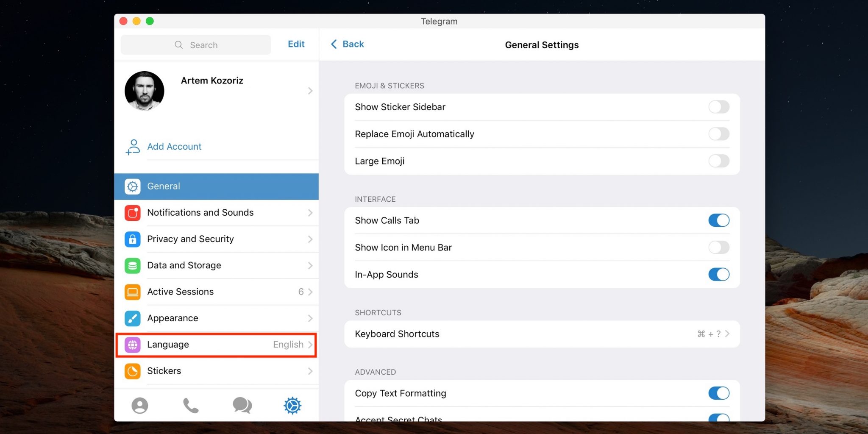Click the orange Stickers icon
This screenshot has height=434, width=868.
click(133, 371)
